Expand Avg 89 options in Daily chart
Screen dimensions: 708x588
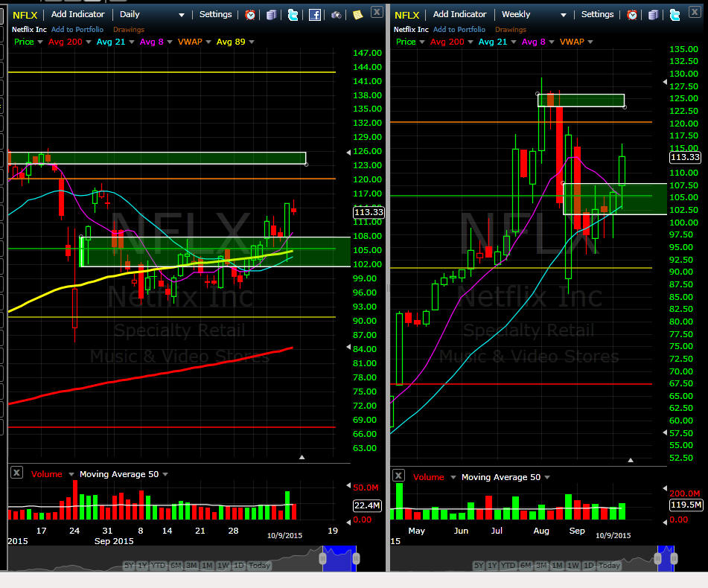click(x=252, y=42)
